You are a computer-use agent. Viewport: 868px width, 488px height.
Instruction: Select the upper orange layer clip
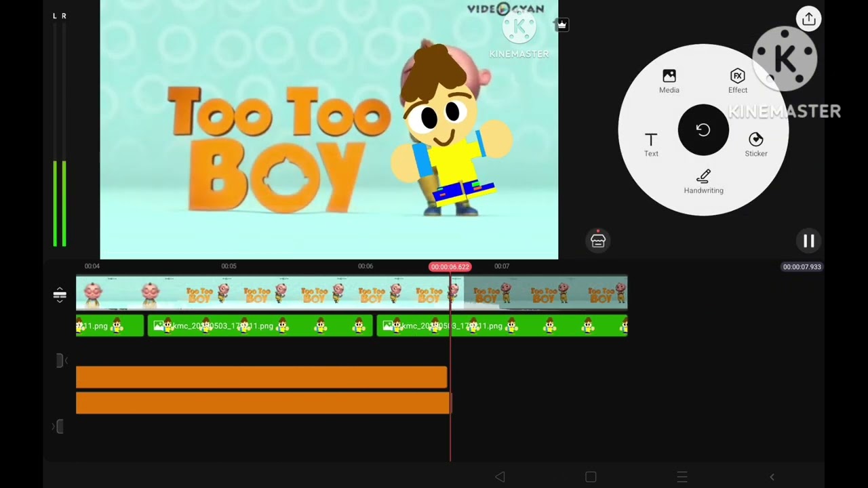click(262, 378)
